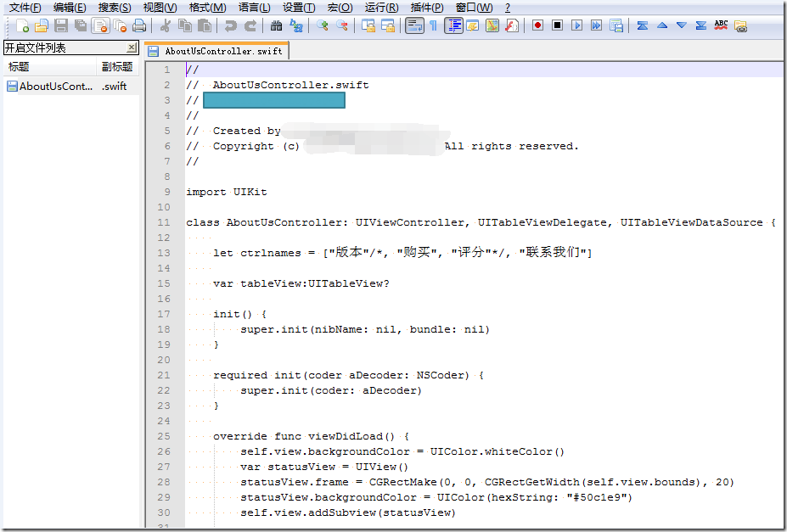Screen dimensions: 787x532
Task: Open the 插件(P) menu
Action: point(427,8)
